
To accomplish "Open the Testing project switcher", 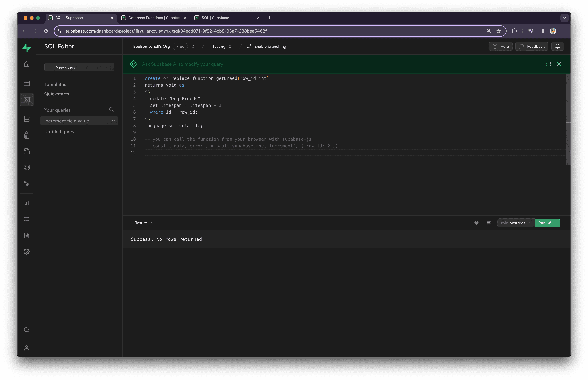I will coord(222,46).
